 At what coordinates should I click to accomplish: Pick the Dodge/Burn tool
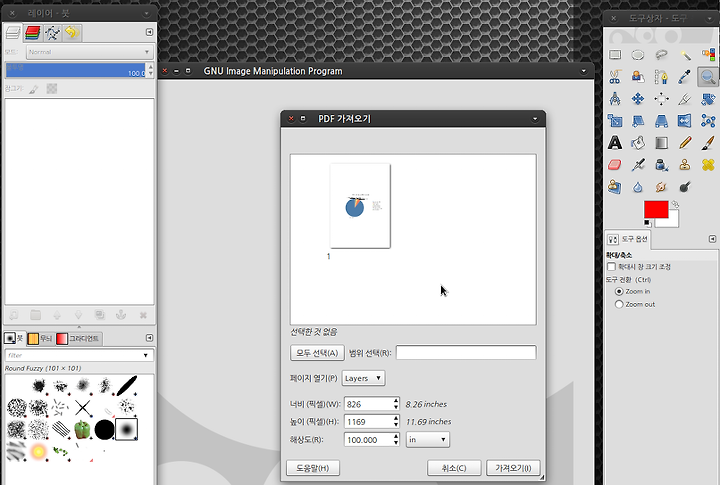tap(685, 186)
